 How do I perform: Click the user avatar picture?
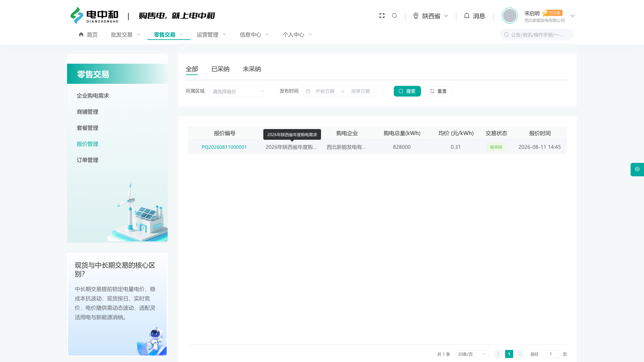pos(510,16)
